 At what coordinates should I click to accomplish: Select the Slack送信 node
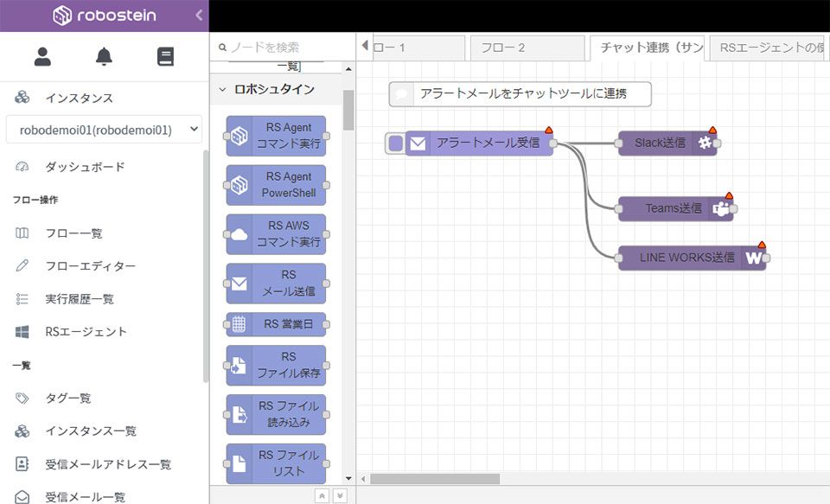[667, 144]
